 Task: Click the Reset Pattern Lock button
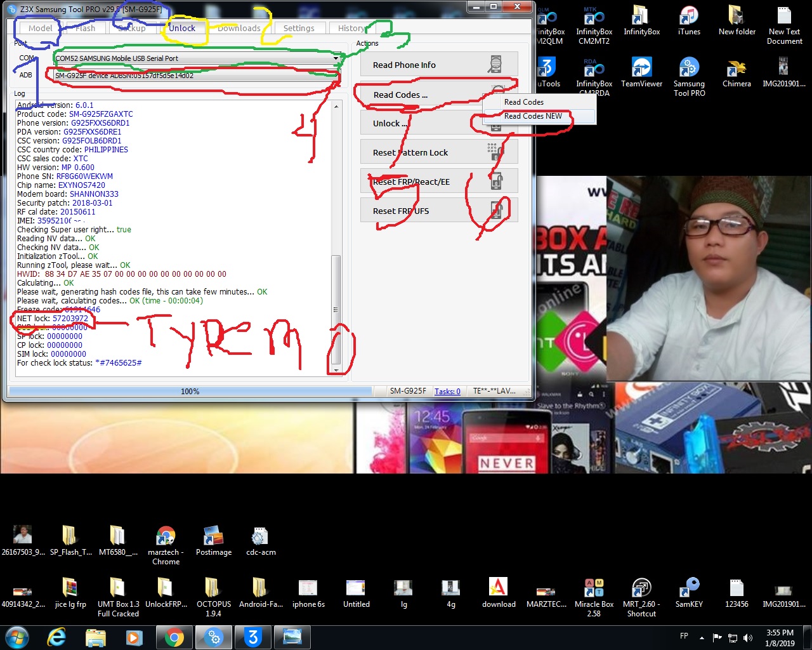coord(439,152)
